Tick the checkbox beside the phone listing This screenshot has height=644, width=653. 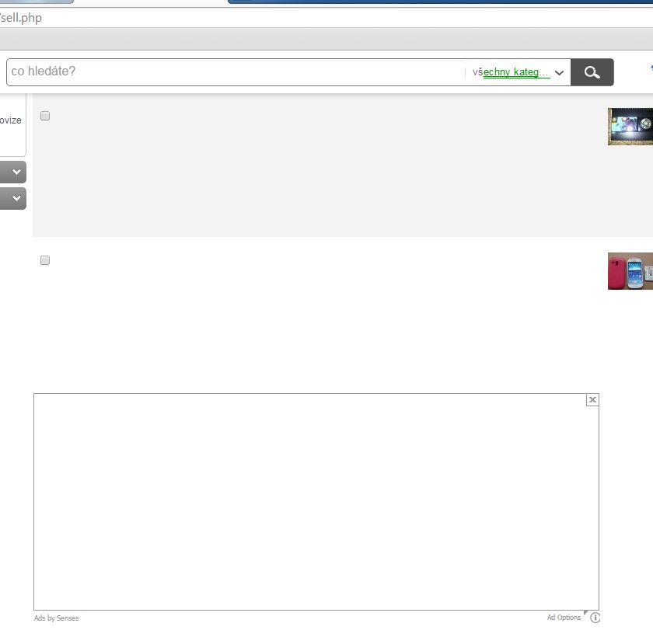click(x=45, y=260)
